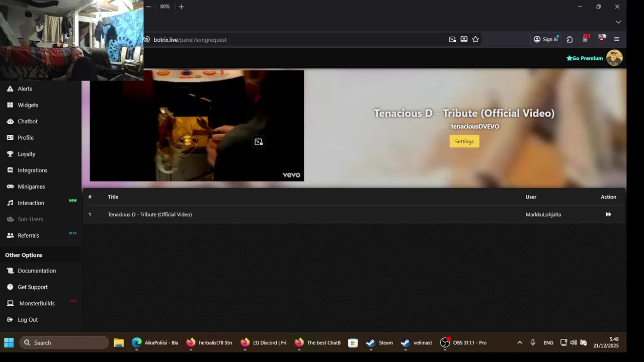Open the Firefox extensions puzzle icon
644x362 pixels.
[570, 39]
